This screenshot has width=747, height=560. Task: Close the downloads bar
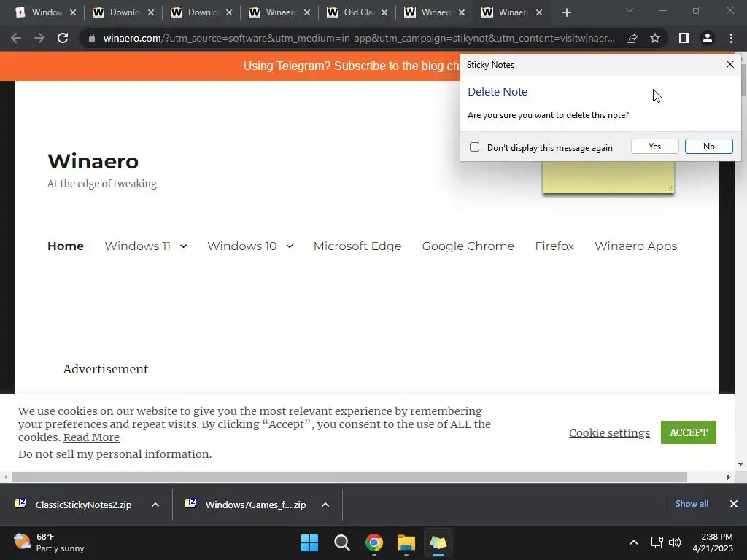point(734,504)
